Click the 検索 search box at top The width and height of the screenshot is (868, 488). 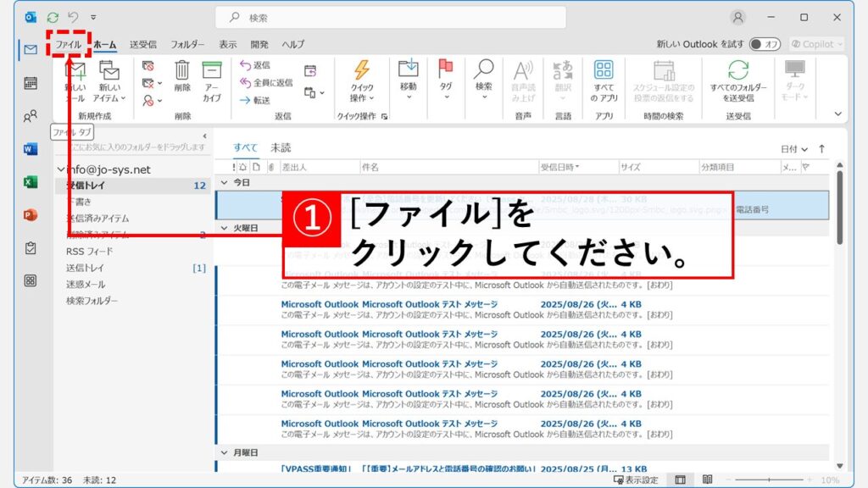coord(391,18)
